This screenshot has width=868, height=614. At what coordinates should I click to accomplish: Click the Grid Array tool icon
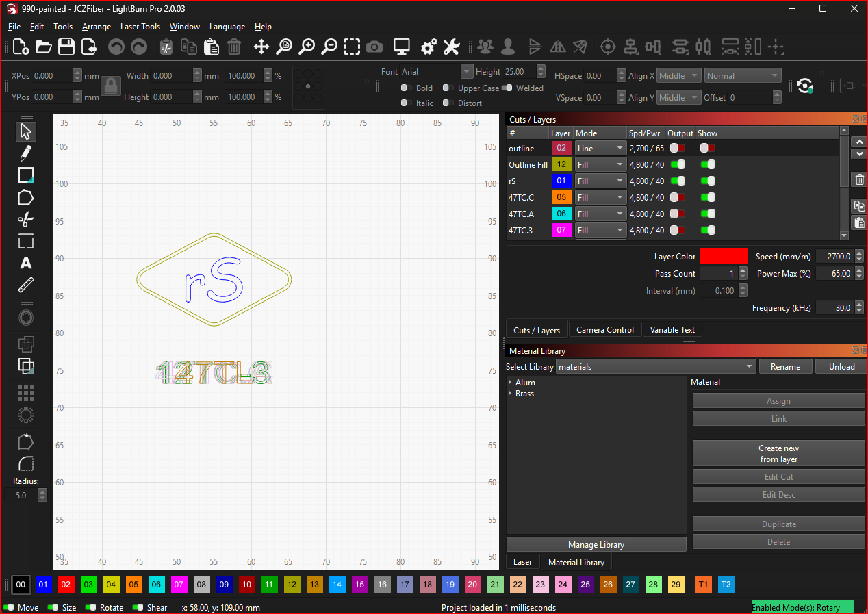coord(26,393)
